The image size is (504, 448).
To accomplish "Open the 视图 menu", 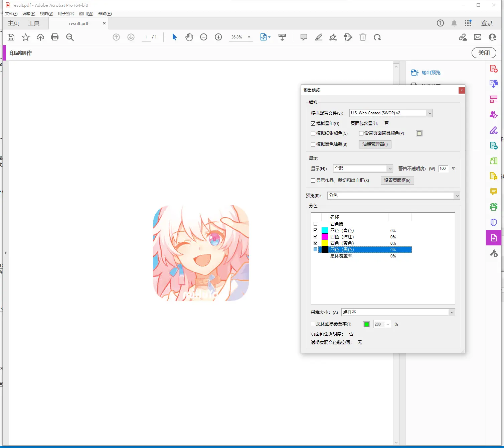I will coord(46,14).
